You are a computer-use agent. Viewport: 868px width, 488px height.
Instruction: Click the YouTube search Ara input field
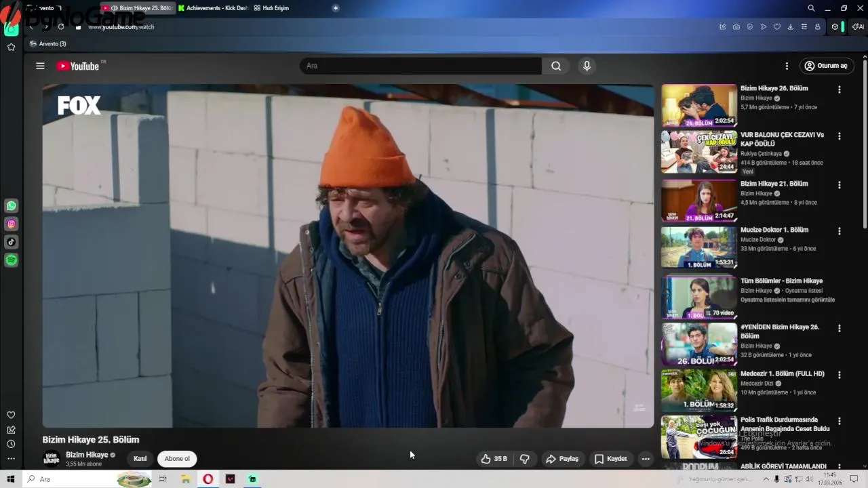420,66
